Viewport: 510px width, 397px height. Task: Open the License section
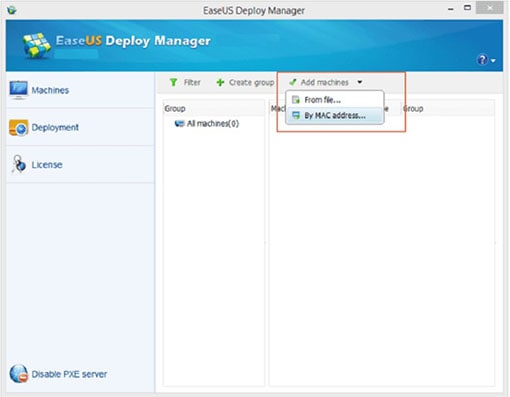[x=80, y=165]
